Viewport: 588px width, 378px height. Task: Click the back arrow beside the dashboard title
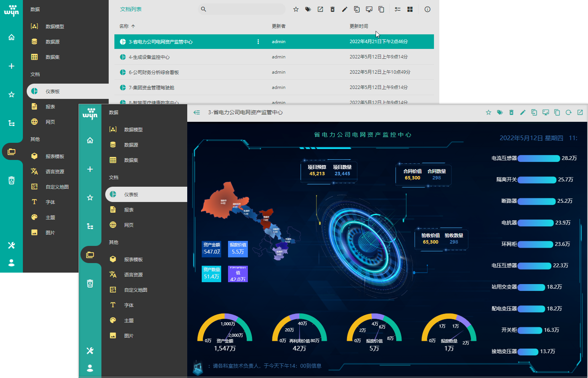197,112
